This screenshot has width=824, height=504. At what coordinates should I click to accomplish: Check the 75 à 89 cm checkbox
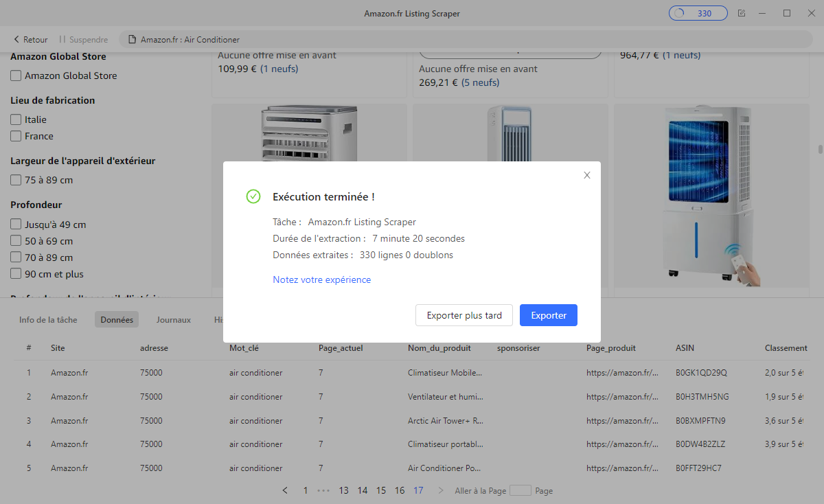point(16,180)
